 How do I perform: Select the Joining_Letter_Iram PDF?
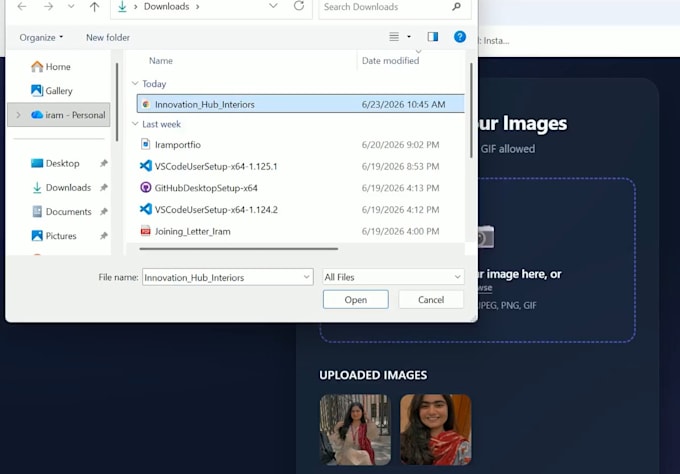click(x=301, y=231)
